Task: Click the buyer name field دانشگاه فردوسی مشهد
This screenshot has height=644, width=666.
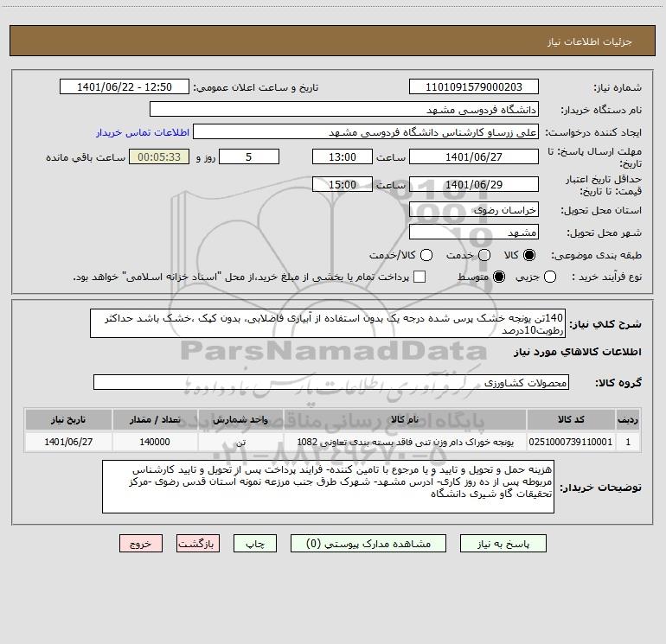Action: [x=344, y=110]
